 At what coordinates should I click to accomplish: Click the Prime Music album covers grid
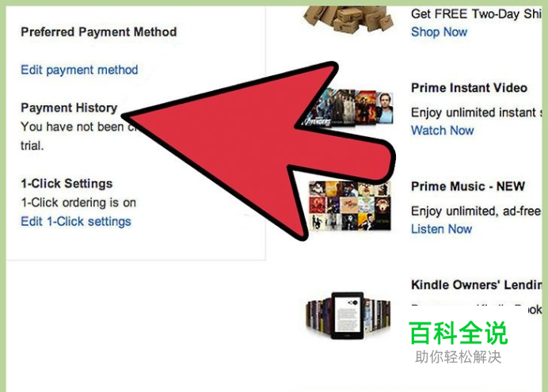[x=349, y=206]
